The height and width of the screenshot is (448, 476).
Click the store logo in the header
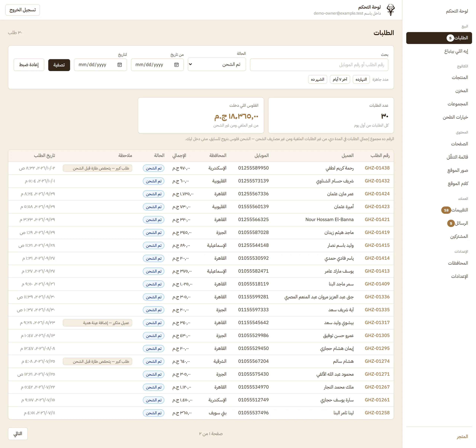[390, 10]
